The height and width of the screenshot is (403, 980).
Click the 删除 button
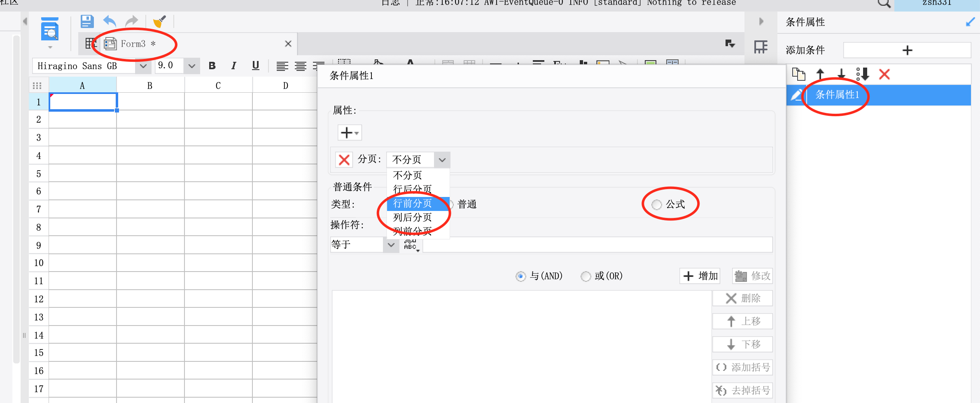[743, 298]
